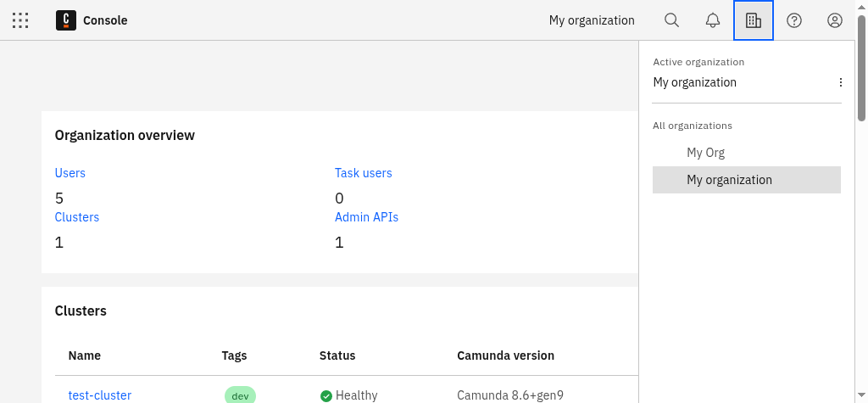Open the app switcher grid icon

[x=20, y=20]
